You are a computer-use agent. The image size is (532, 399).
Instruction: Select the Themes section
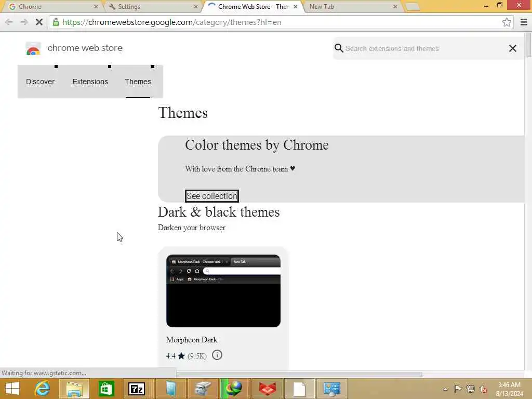138,82
